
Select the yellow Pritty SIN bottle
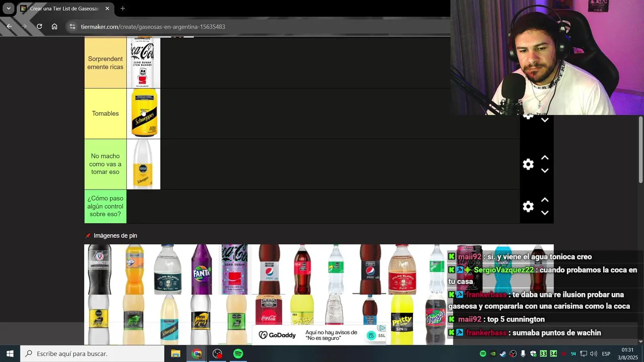[x=403, y=320]
